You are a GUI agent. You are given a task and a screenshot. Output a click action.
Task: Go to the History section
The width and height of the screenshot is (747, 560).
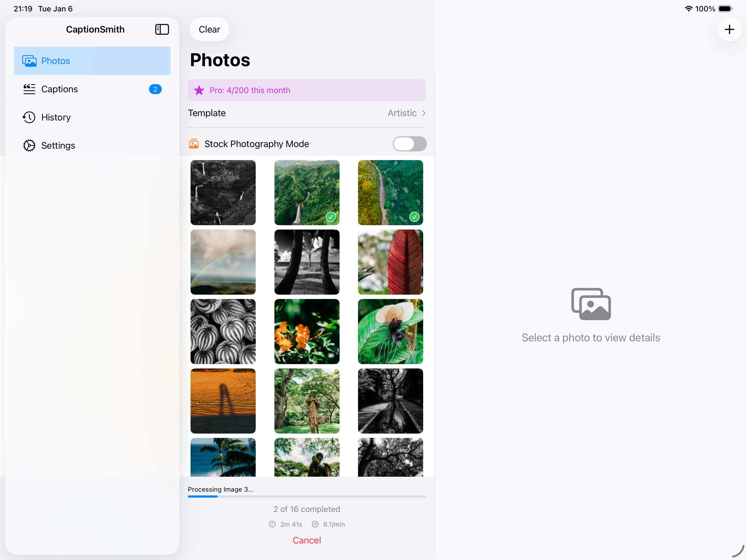coord(92,117)
